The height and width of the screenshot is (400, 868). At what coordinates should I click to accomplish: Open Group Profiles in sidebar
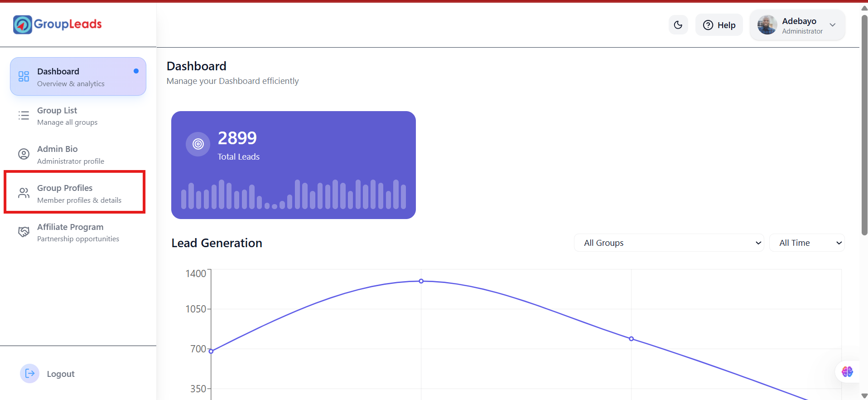tap(78, 193)
